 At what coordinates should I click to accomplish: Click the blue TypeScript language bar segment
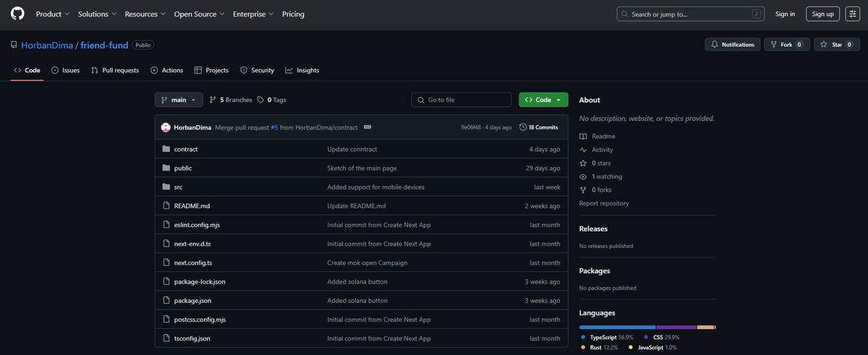pyautogui.click(x=618, y=327)
